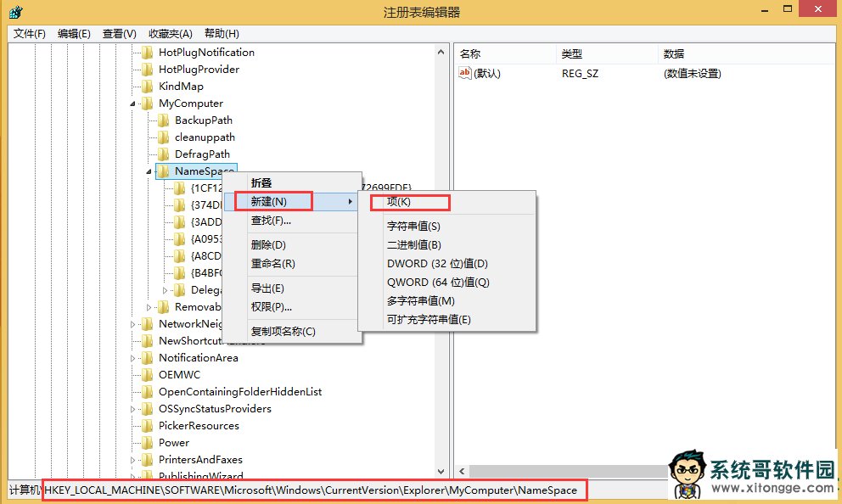Click the HotPlugNotification folder icon
This screenshot has height=504, width=842.
click(x=148, y=53)
